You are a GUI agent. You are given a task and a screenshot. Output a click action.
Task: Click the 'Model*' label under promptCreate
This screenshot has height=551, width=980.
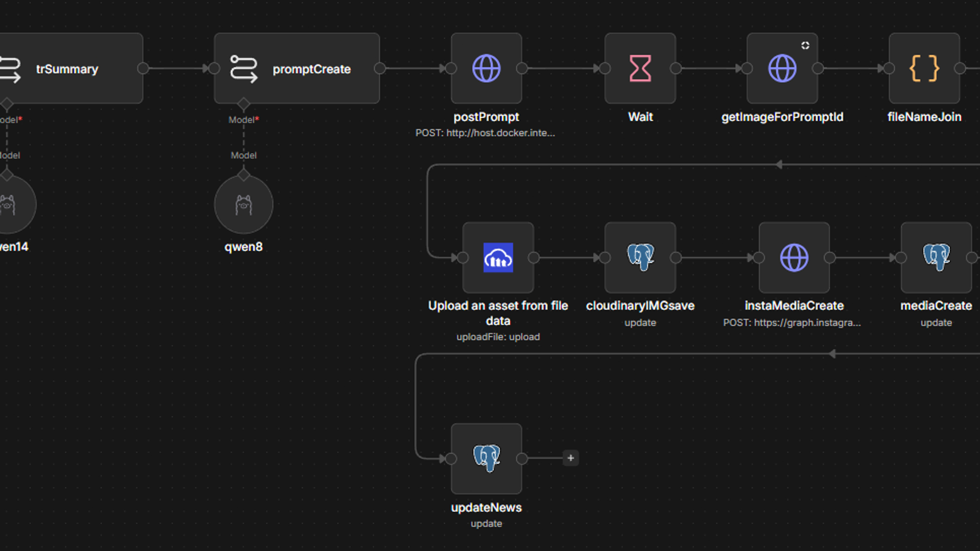(x=244, y=120)
